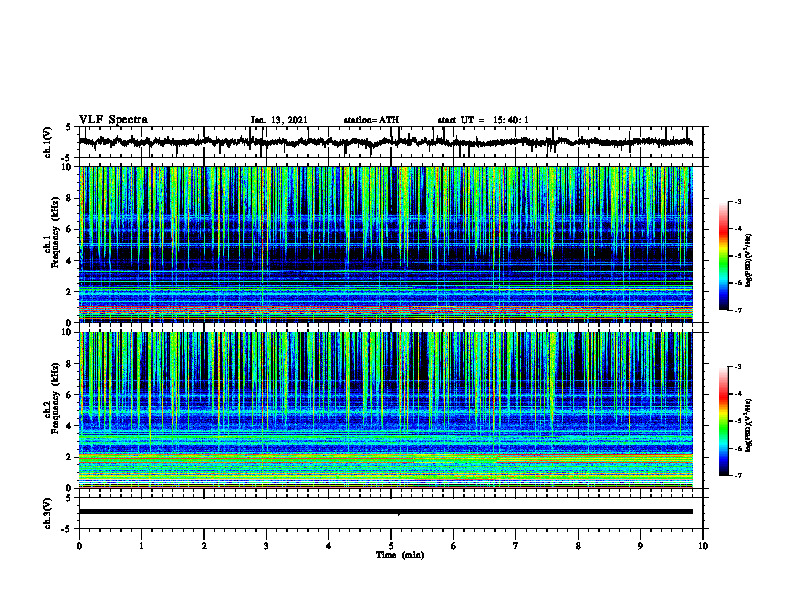792x612 pixels.
Task: Click the ch.1 colorbar log(PSD) unit label
Action: click(x=749, y=261)
